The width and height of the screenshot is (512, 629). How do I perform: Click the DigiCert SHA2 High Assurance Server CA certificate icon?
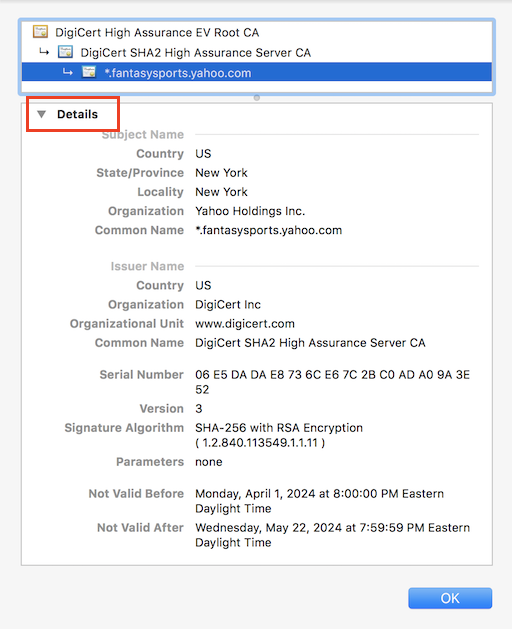coord(65,52)
